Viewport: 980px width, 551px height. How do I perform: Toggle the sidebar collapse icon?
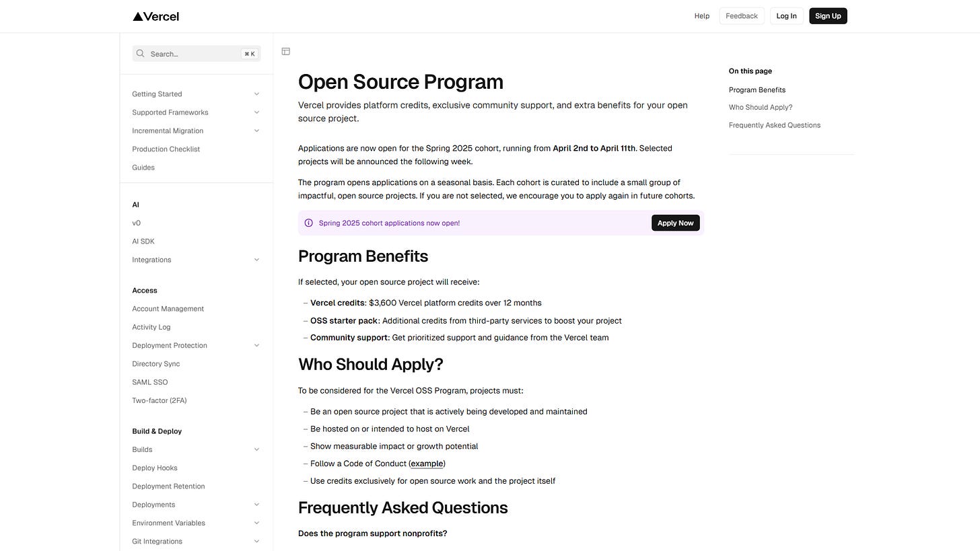(285, 51)
